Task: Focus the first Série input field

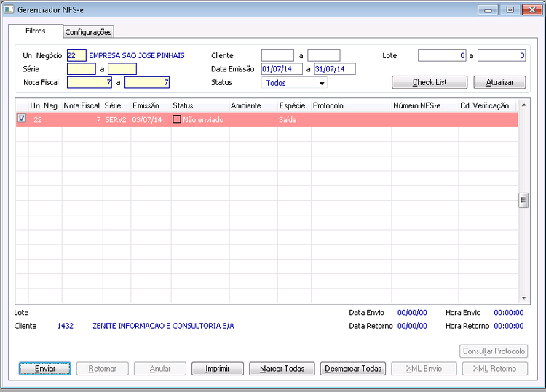Action: click(x=81, y=69)
